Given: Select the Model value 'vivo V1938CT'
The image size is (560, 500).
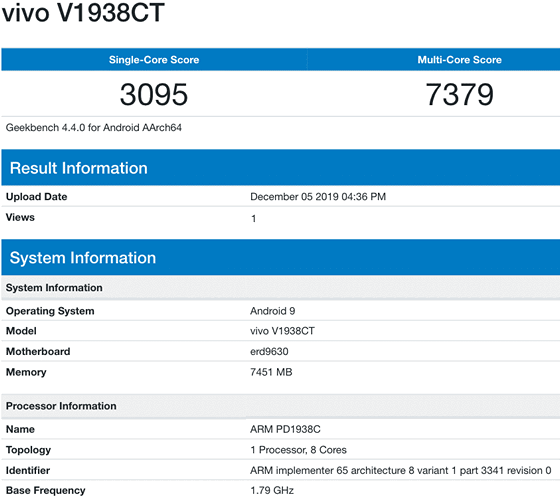Looking at the screenshot, I should (x=282, y=331).
